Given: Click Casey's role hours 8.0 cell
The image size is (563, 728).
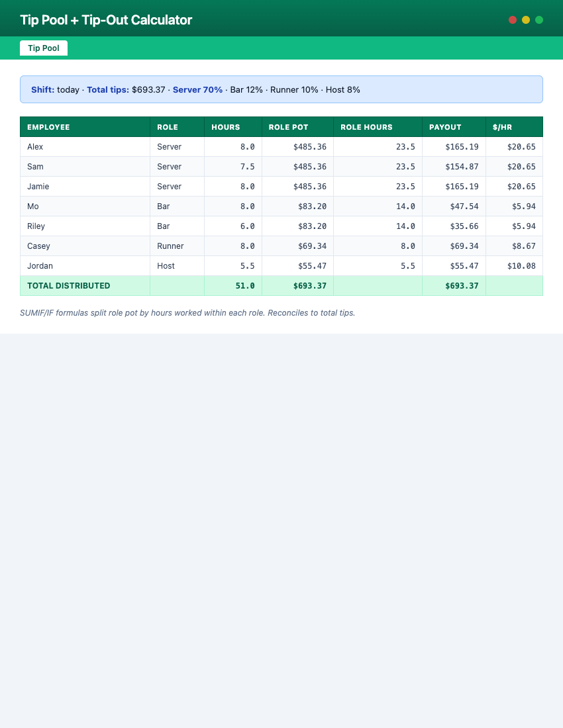Looking at the screenshot, I should tap(378, 246).
